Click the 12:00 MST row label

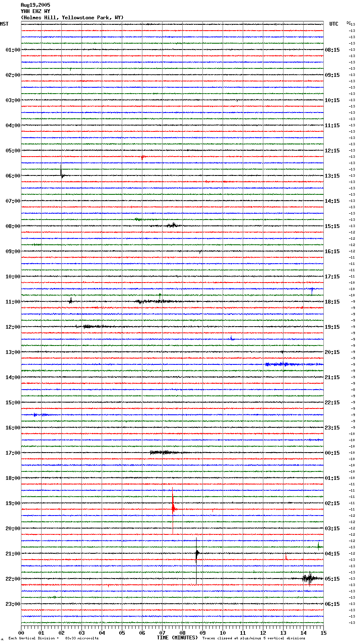coord(13,327)
